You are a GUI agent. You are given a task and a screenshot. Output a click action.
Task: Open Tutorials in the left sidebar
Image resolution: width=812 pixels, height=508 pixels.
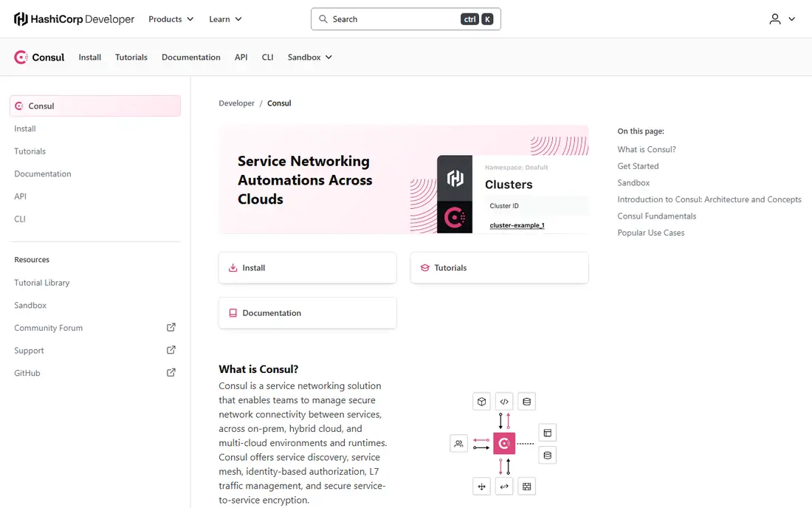pos(30,151)
